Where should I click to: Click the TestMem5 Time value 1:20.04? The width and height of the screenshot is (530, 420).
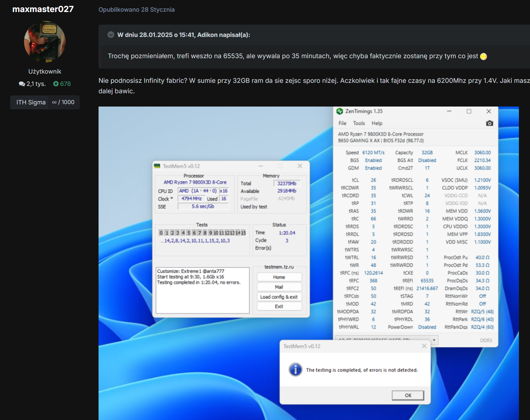(287, 233)
